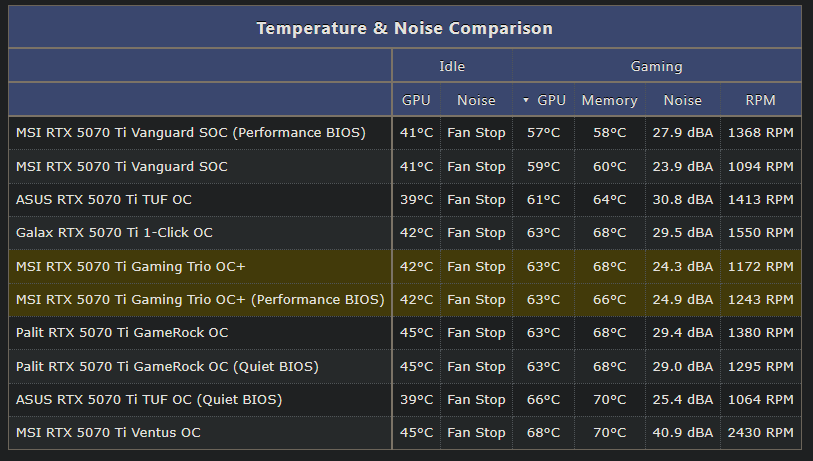
Task: Select ASUS RTX 5070 Ti TUF OC row name
Action: pyautogui.click(x=104, y=200)
